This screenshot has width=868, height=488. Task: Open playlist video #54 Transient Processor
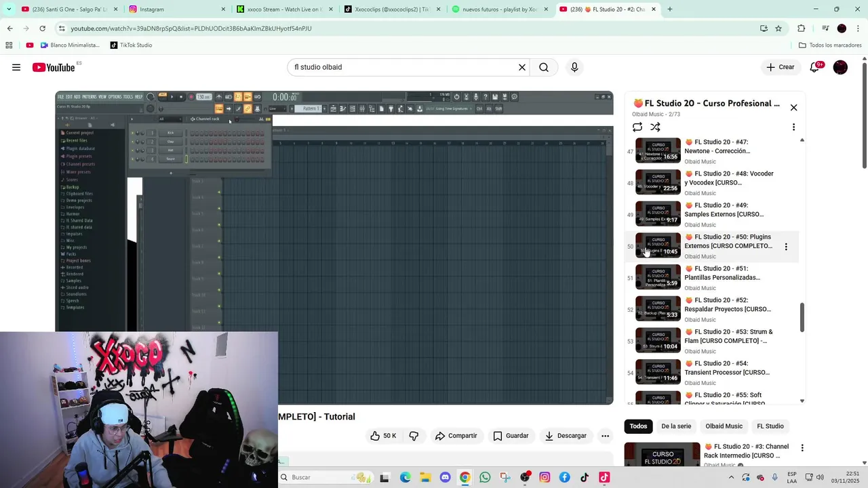point(712,373)
